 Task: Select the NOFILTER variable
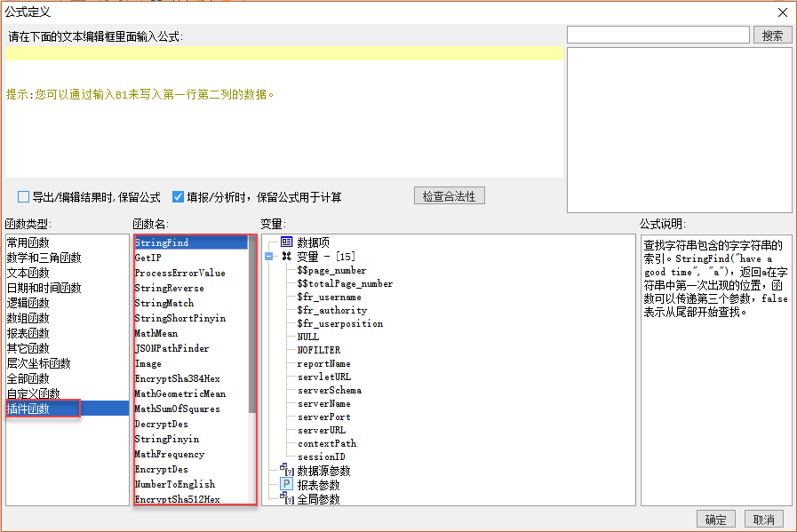[319, 350]
